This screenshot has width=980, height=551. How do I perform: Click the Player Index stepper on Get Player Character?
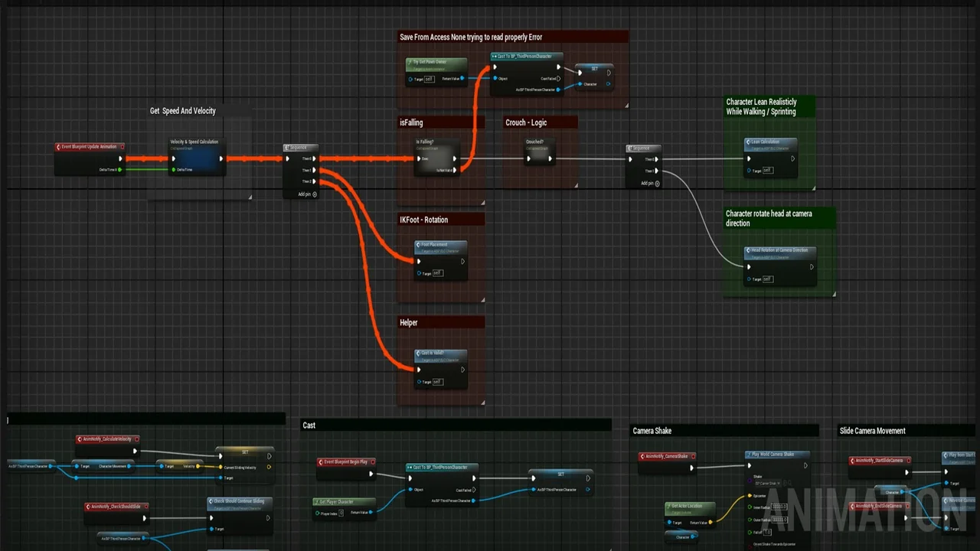[x=341, y=514]
